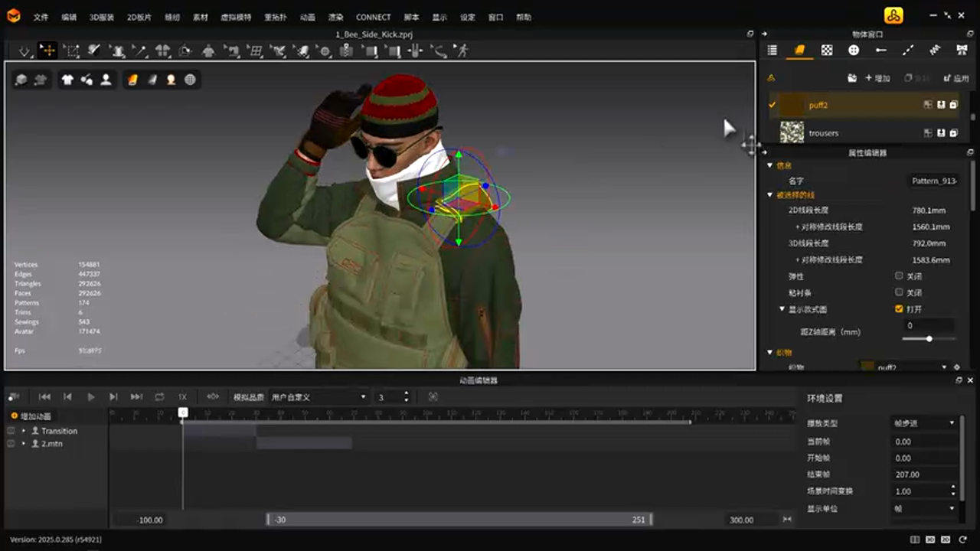Show avatar using the person icon
Image resolution: width=980 pixels, height=551 pixels.
click(x=106, y=80)
